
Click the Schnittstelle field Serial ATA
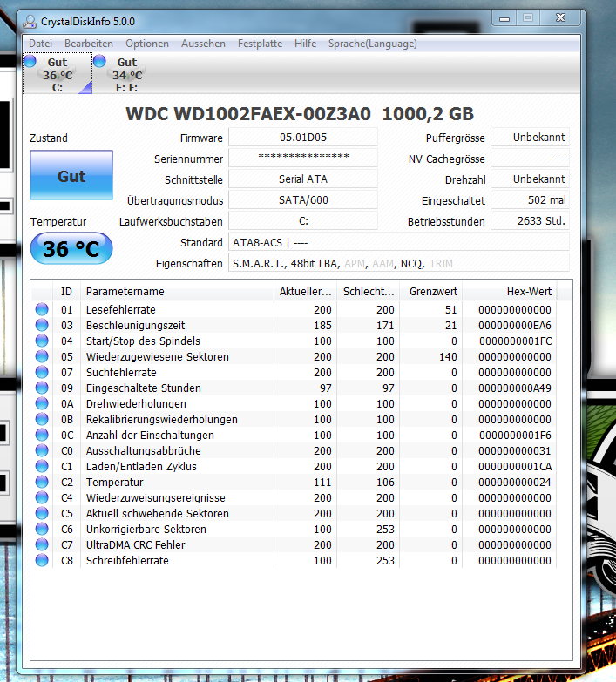[x=303, y=179]
